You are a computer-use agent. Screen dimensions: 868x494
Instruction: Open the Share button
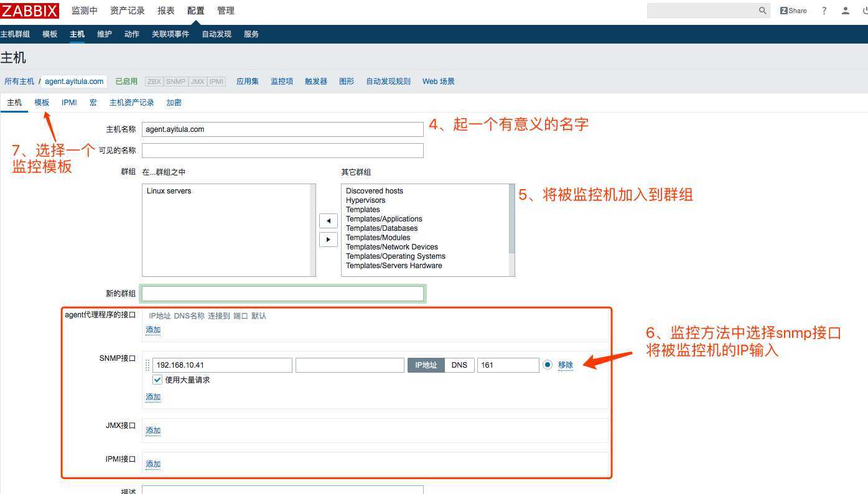point(793,11)
